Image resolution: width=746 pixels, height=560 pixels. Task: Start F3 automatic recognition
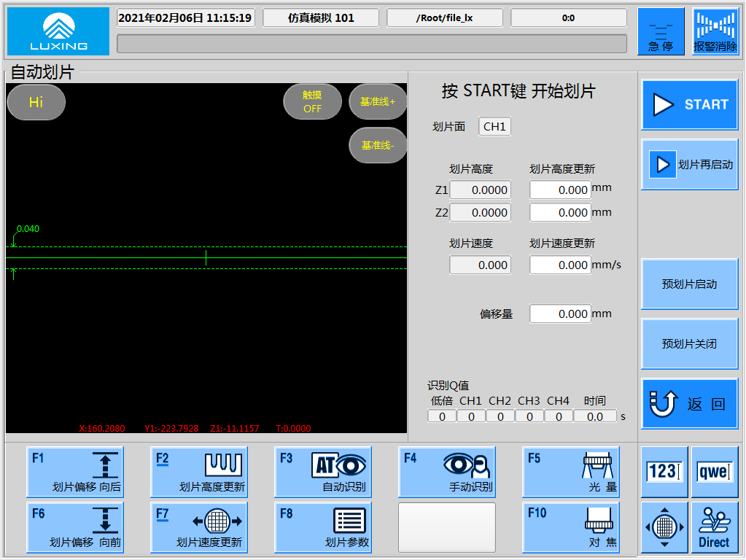[323, 472]
